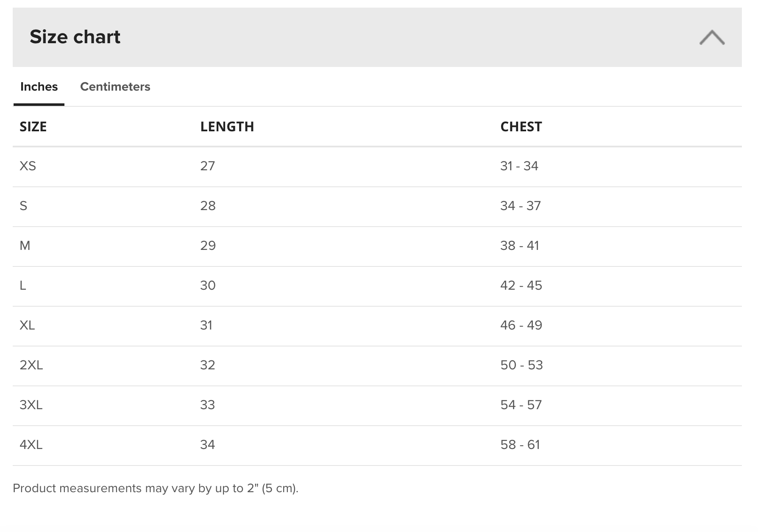Image resolution: width=758 pixels, height=532 pixels.
Task: Switch to the Centimeters tab
Action: 115,86
